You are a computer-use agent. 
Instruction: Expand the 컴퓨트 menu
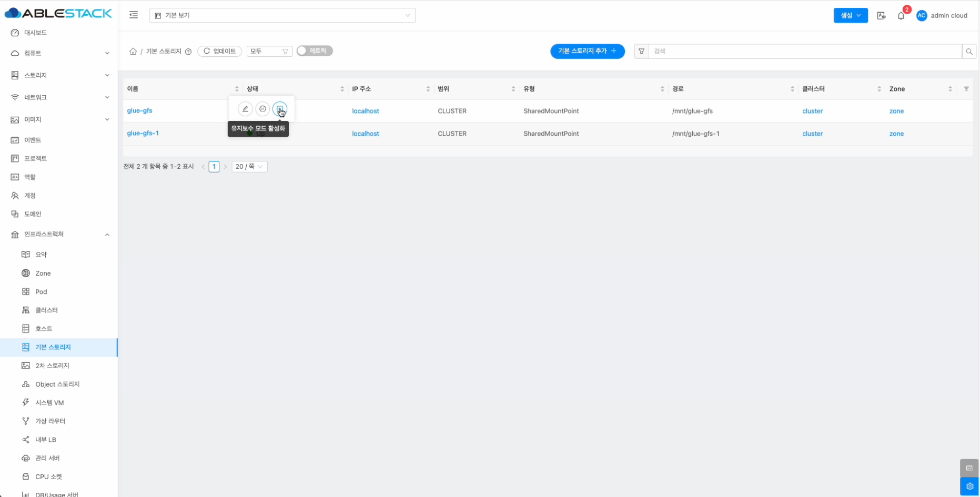(59, 53)
